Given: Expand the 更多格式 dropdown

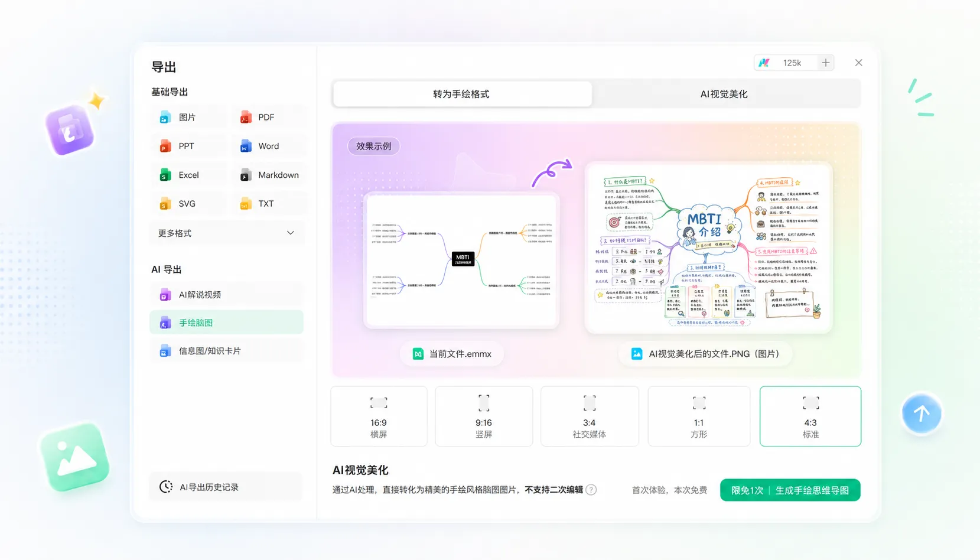Looking at the screenshot, I should coord(227,233).
